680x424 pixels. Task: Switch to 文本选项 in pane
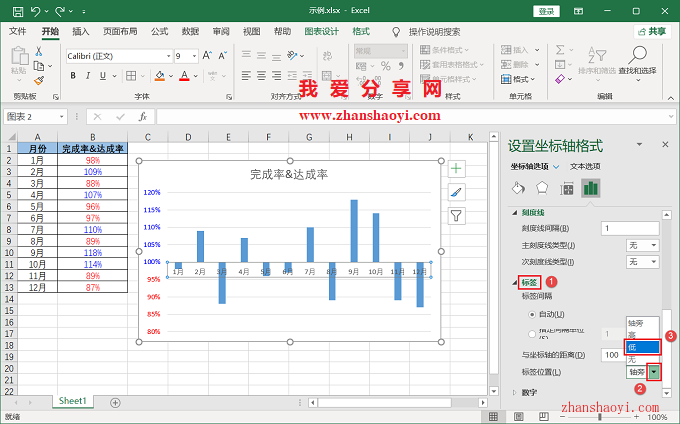(x=585, y=166)
